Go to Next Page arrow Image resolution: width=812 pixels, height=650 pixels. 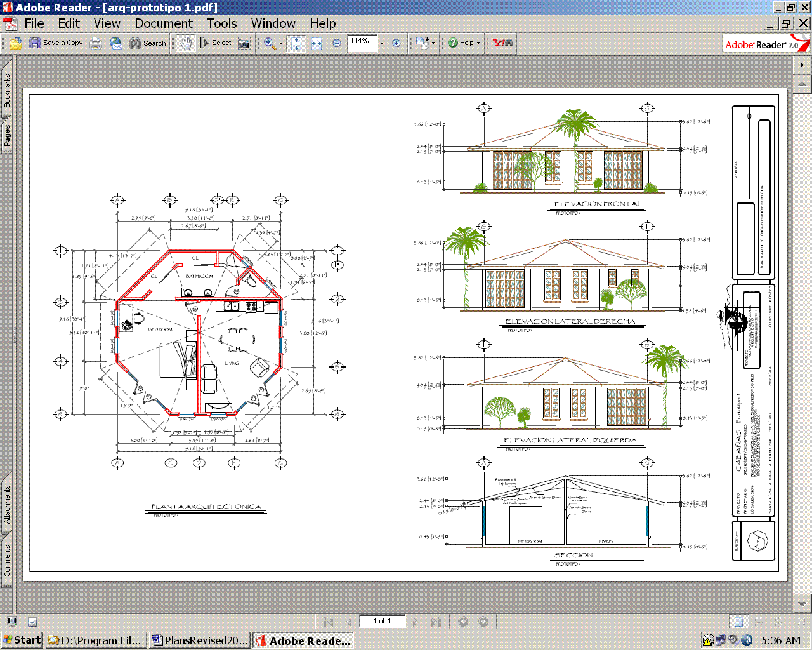pyautogui.click(x=416, y=621)
